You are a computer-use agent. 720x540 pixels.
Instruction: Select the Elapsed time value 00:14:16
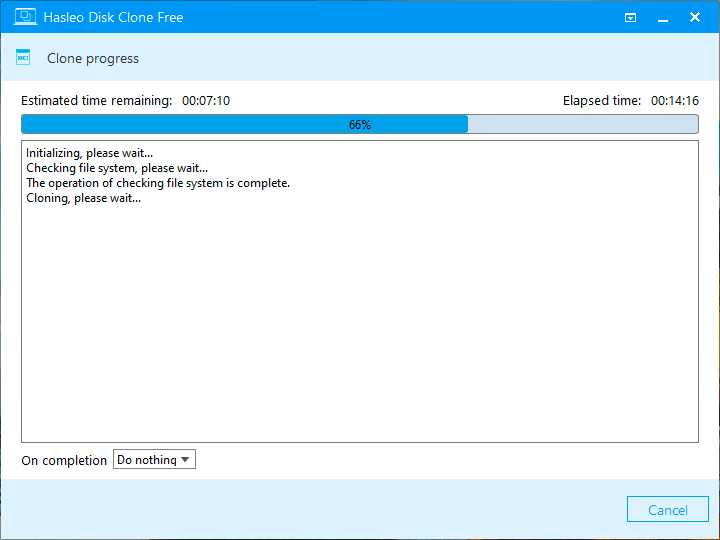pyautogui.click(x=675, y=101)
